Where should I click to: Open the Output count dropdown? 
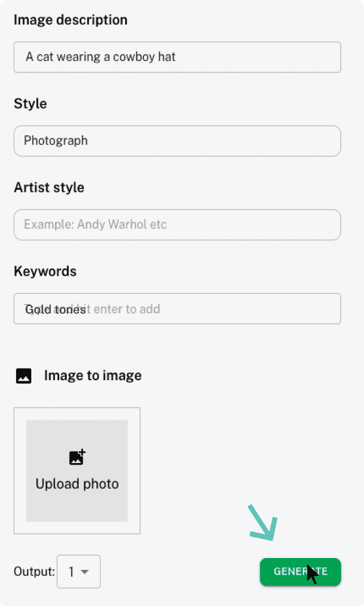(x=78, y=572)
